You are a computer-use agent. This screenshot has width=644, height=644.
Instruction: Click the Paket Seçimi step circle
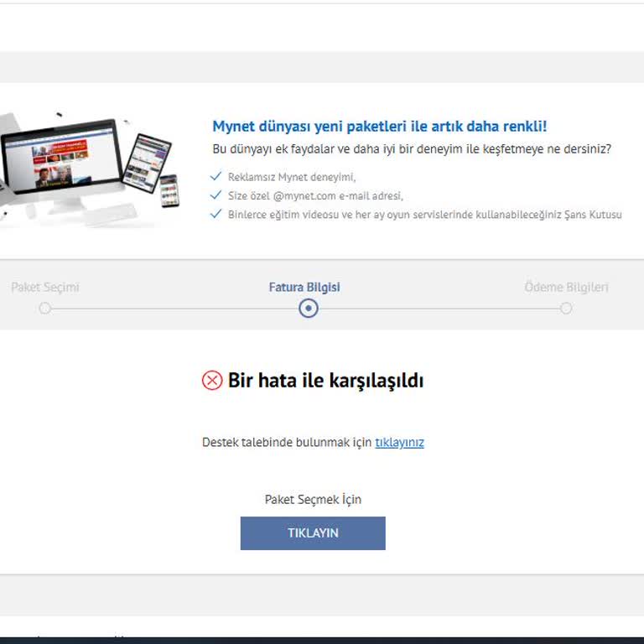pyautogui.click(x=45, y=308)
